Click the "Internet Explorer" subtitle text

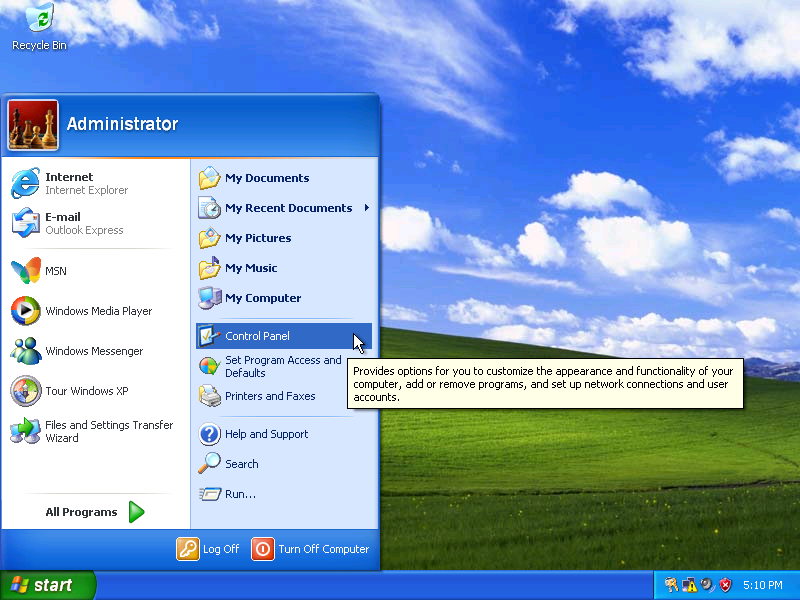(87, 190)
